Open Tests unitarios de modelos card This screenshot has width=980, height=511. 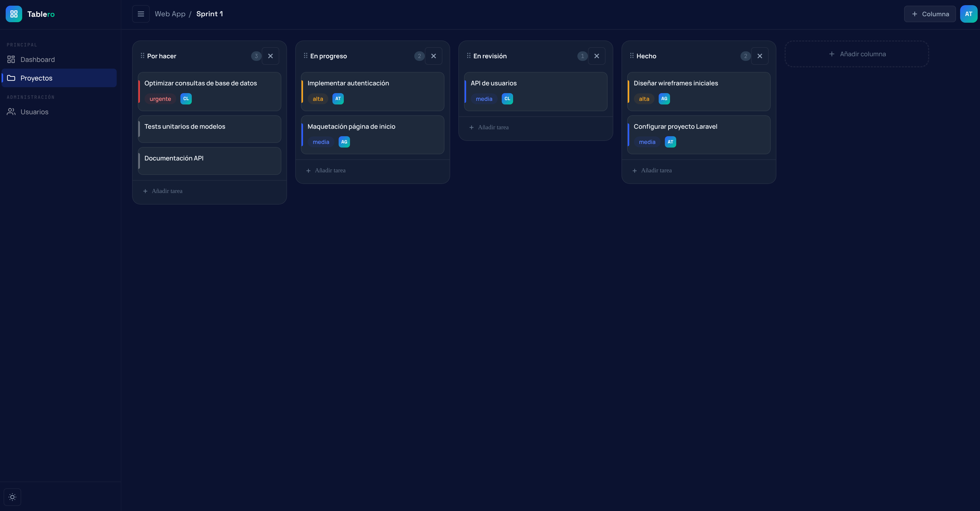[209, 129]
